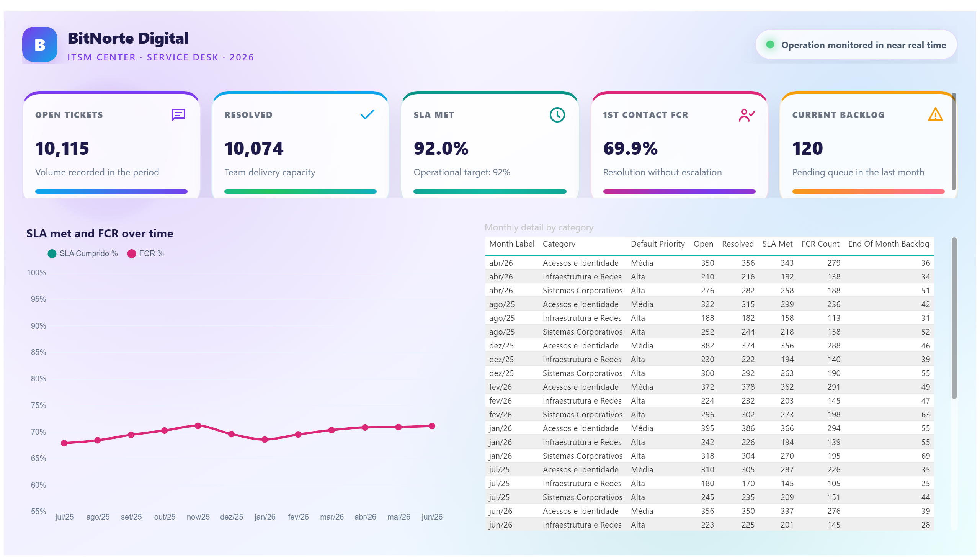The width and height of the screenshot is (980, 559).
Task: Sort by End Of Month Backlog header
Action: point(888,244)
